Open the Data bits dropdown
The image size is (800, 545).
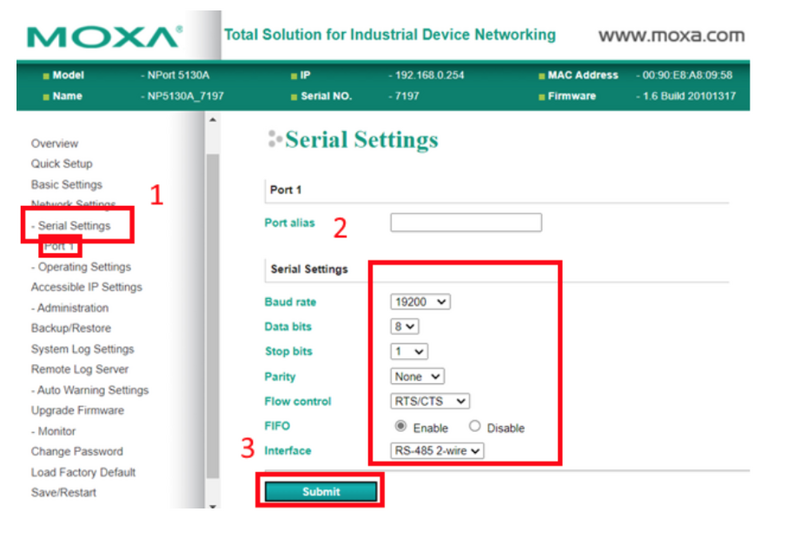click(x=405, y=327)
